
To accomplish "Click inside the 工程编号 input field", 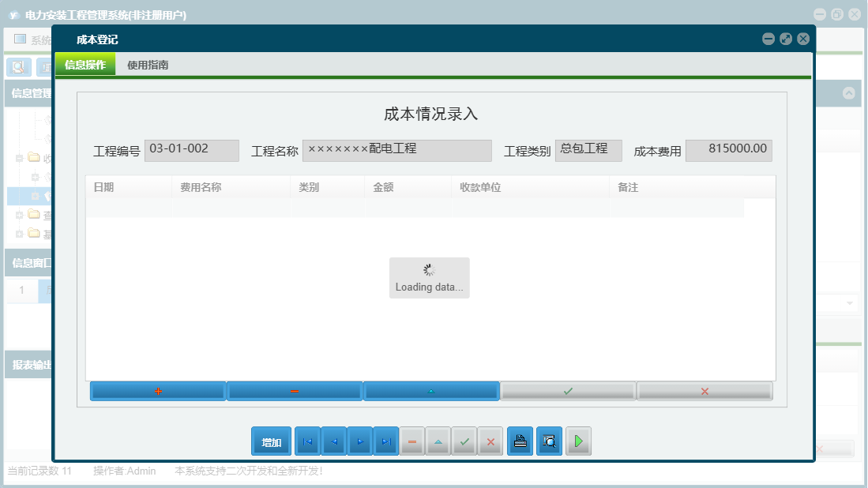I will pyautogui.click(x=191, y=150).
